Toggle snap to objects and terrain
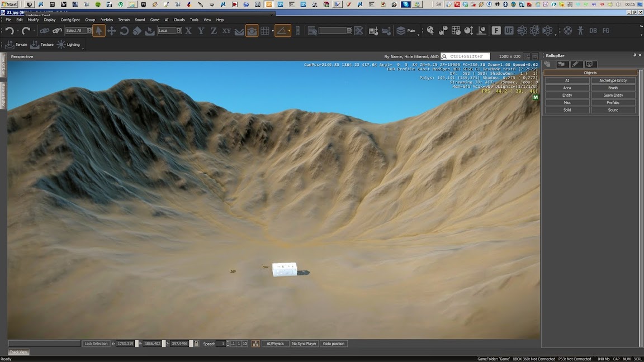This screenshot has width=644, height=362. click(252, 31)
